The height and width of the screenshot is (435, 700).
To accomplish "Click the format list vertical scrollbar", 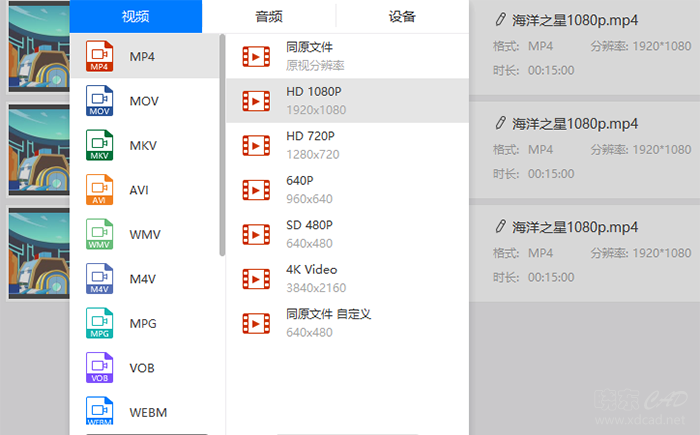I will click(x=222, y=145).
